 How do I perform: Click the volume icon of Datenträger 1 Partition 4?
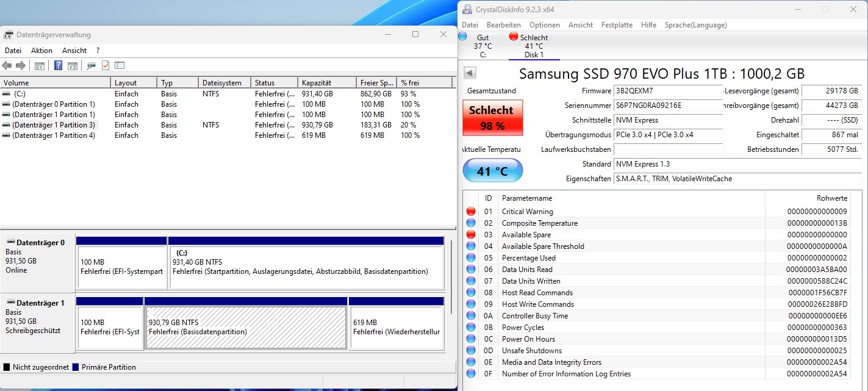point(6,135)
